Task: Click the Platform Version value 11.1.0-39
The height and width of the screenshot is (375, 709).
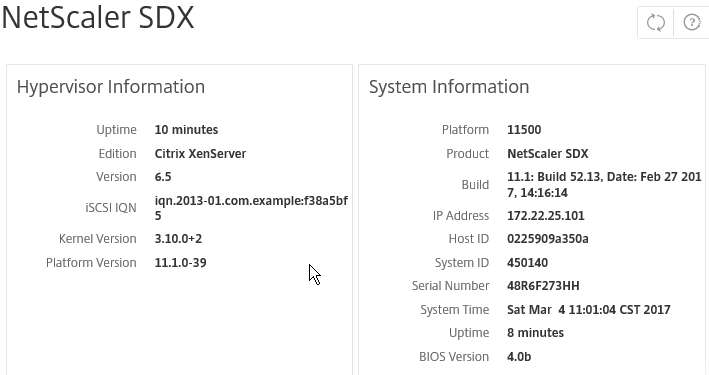Action: 180,263
